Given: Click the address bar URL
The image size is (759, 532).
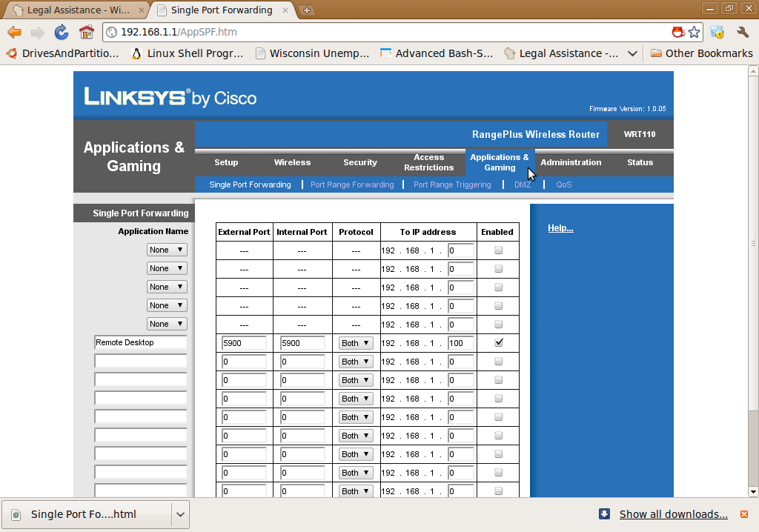Looking at the screenshot, I should click(179, 32).
